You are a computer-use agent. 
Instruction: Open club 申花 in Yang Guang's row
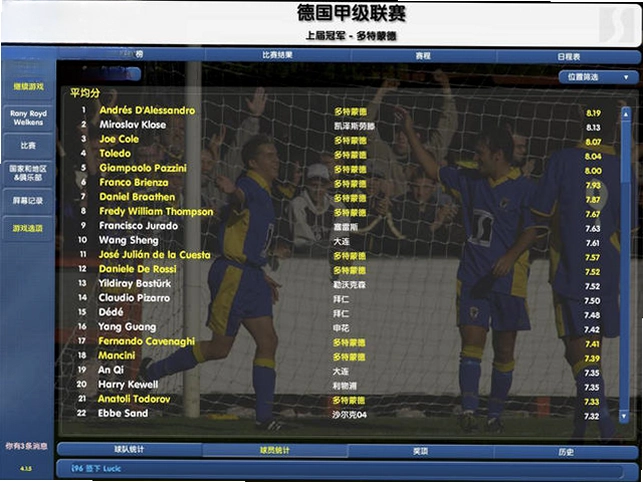click(341, 328)
